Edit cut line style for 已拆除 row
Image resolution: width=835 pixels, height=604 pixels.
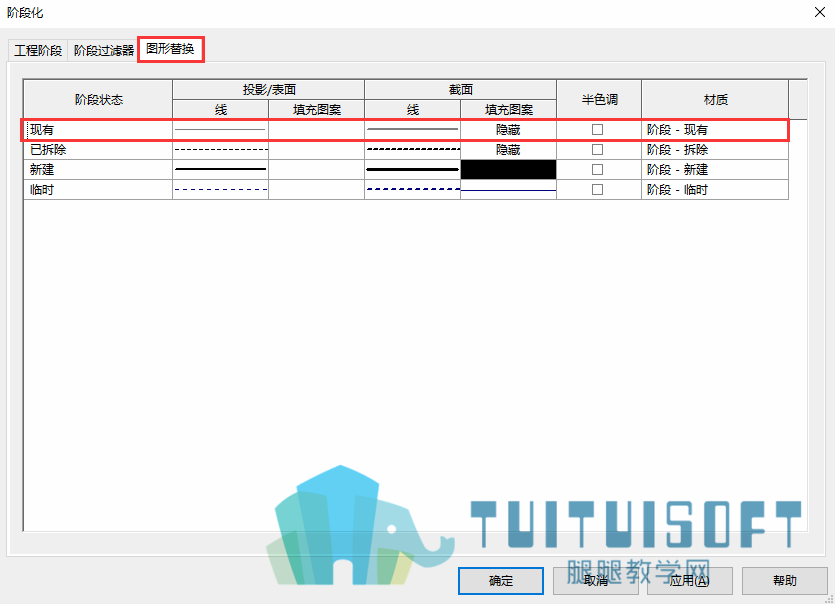click(x=412, y=150)
